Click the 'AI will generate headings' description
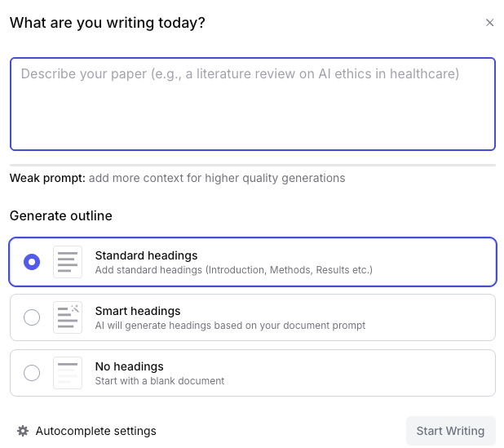Viewport: 504px width, 448px height. [x=230, y=325]
